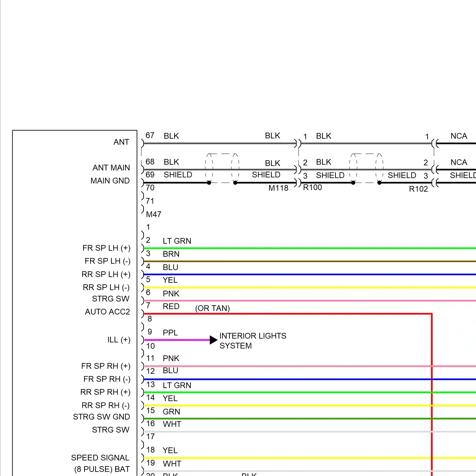This screenshot has height=476, width=476.
Task: Select the SPEED SIGNAL label
Action: 100,458
